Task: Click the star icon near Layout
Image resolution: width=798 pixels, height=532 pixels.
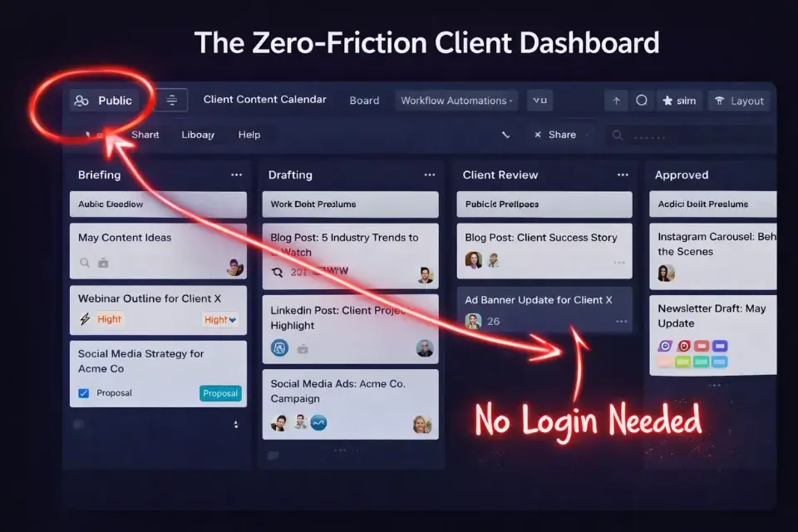Action: coord(666,100)
